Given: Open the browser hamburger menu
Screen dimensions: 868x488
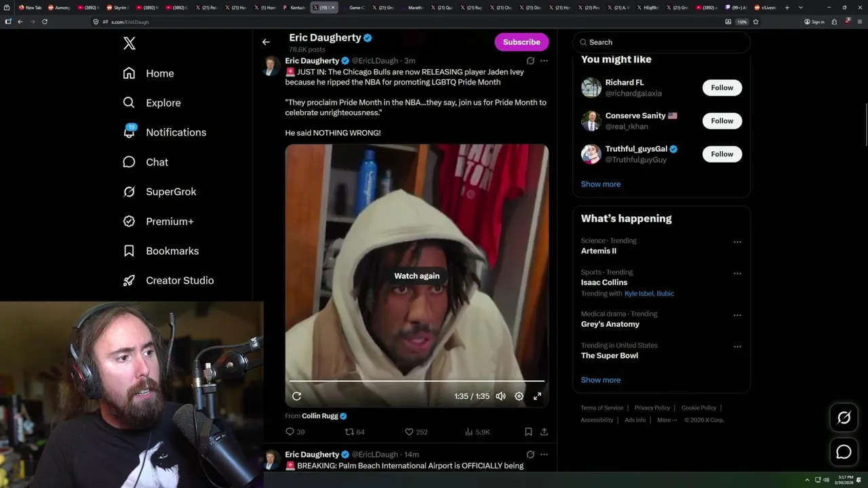Looking at the screenshot, I should click(860, 22).
